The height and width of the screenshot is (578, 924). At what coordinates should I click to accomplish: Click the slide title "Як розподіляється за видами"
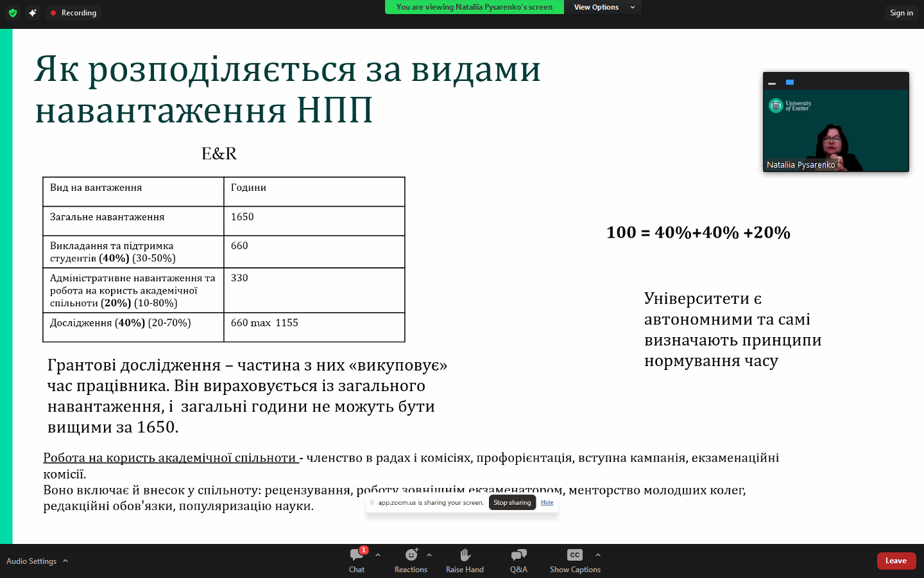pos(287,69)
